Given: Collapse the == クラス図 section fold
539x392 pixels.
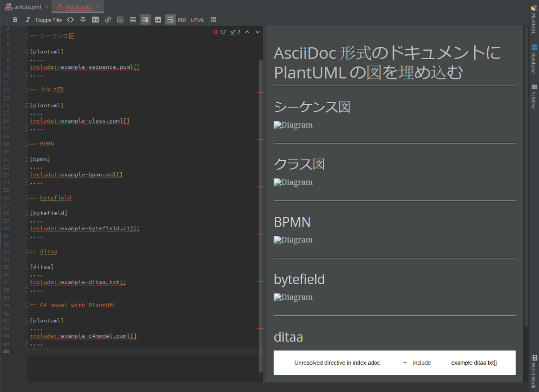Looking at the screenshot, I should [27, 90].
